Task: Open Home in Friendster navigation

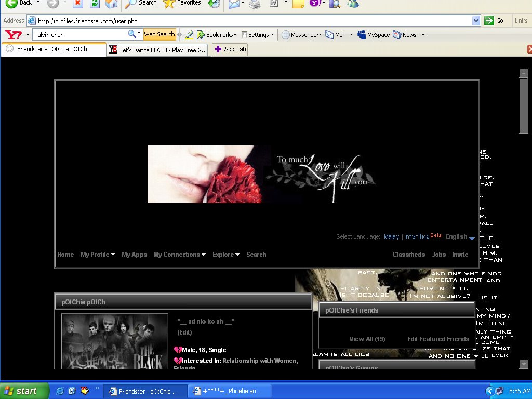Action: tap(65, 255)
